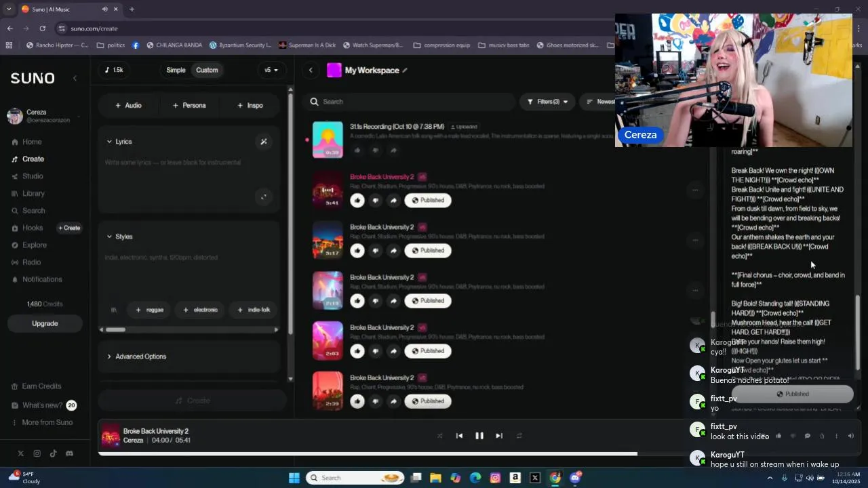Open Library from the sidebar
Image resolution: width=868 pixels, height=488 pixels.
28,194
